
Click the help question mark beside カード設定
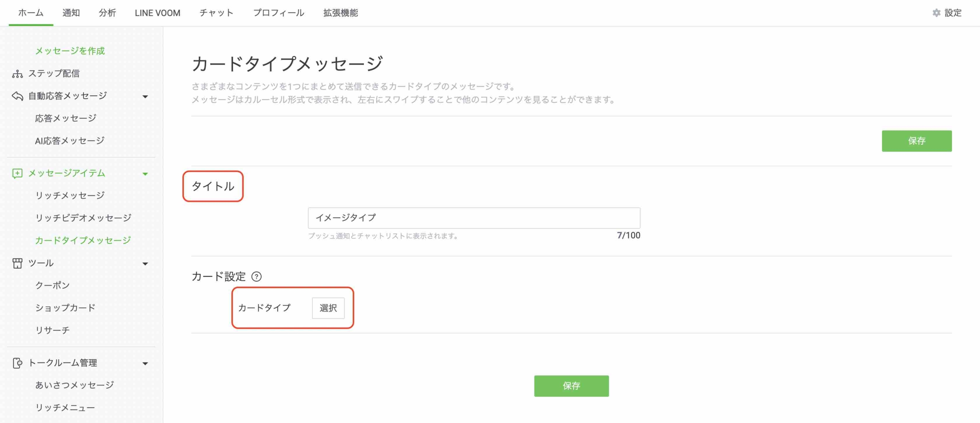256,276
